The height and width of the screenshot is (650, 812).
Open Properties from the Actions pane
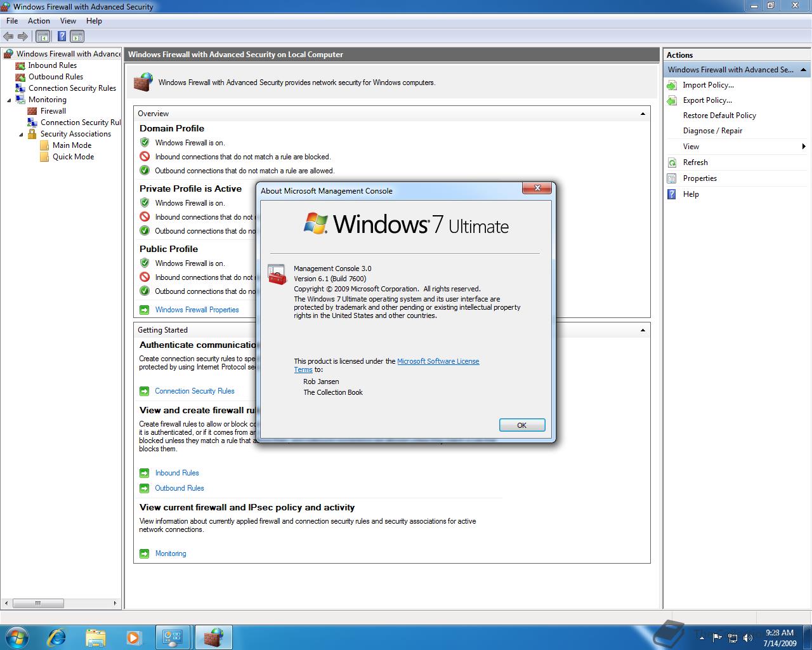(700, 178)
